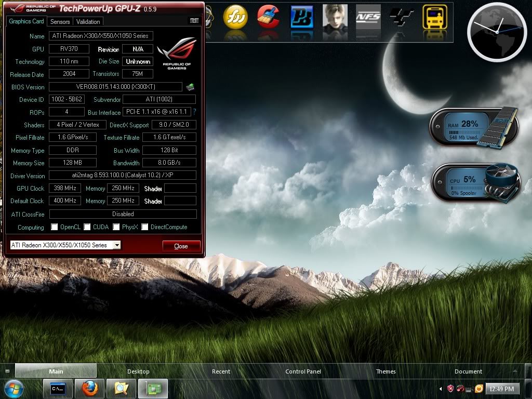This screenshot has width=532, height=399.
Task: Click the analog clock gadget
Action: coord(496,32)
